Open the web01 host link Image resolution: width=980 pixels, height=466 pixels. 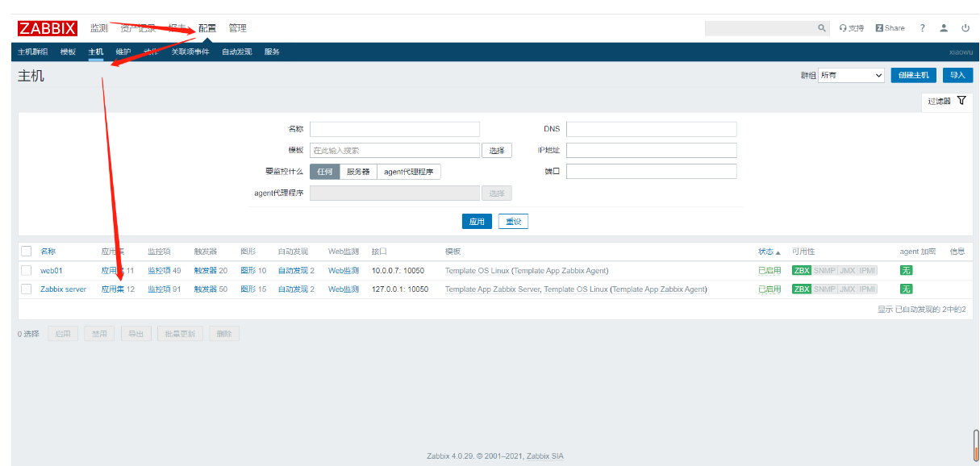pyautogui.click(x=52, y=270)
